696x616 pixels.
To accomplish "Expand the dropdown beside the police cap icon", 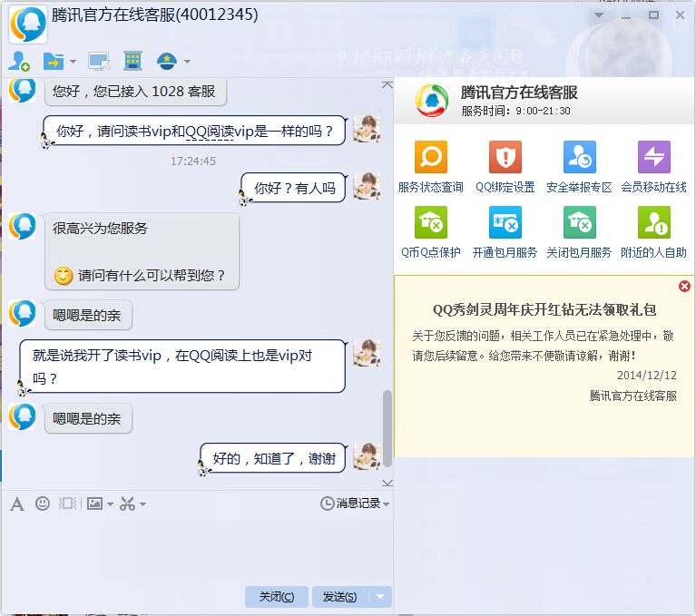I will pyautogui.click(x=187, y=62).
